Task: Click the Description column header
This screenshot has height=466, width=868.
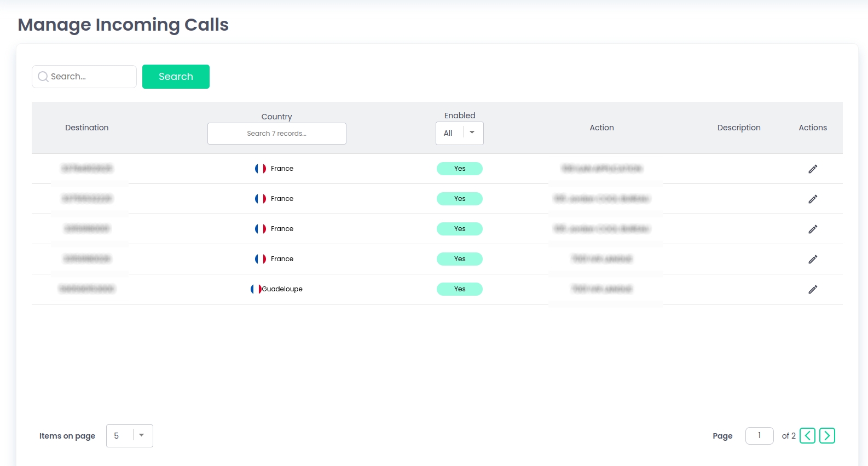Action: click(x=739, y=128)
